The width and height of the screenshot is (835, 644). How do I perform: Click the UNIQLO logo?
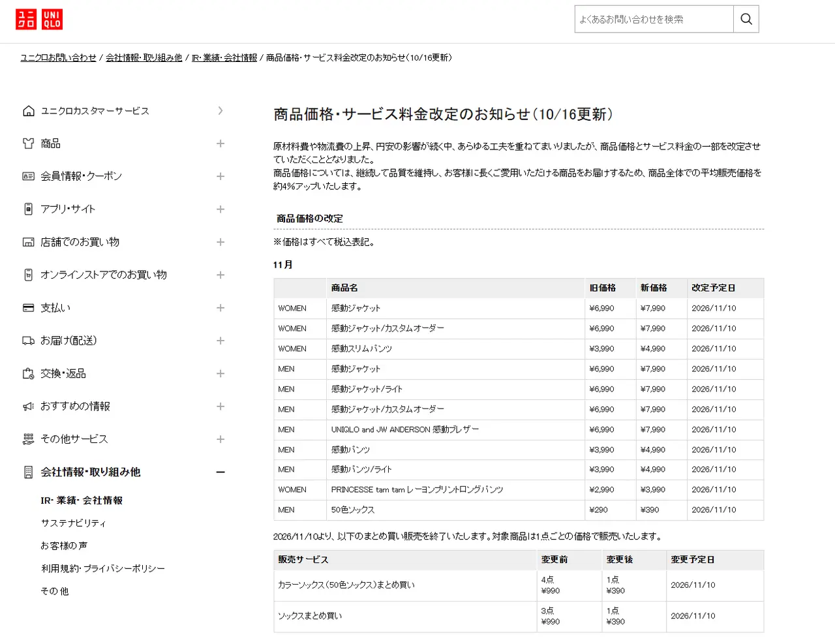39,20
